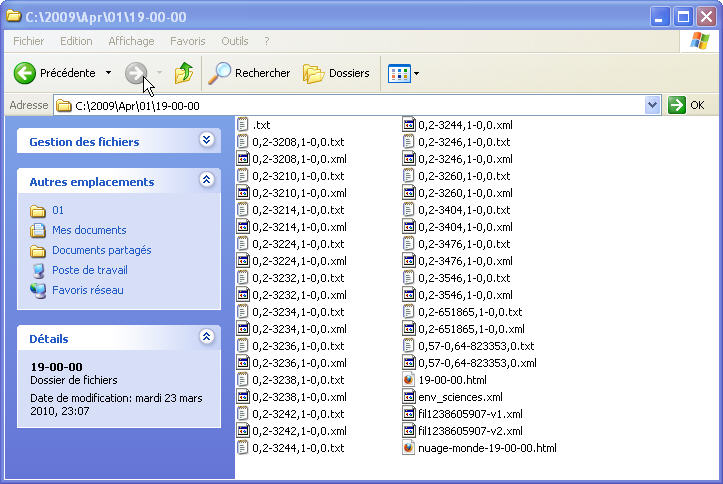The height and width of the screenshot is (484, 723).
Task: Select icon of 0,2-3208,1-0,0.xml
Action: tap(243, 159)
